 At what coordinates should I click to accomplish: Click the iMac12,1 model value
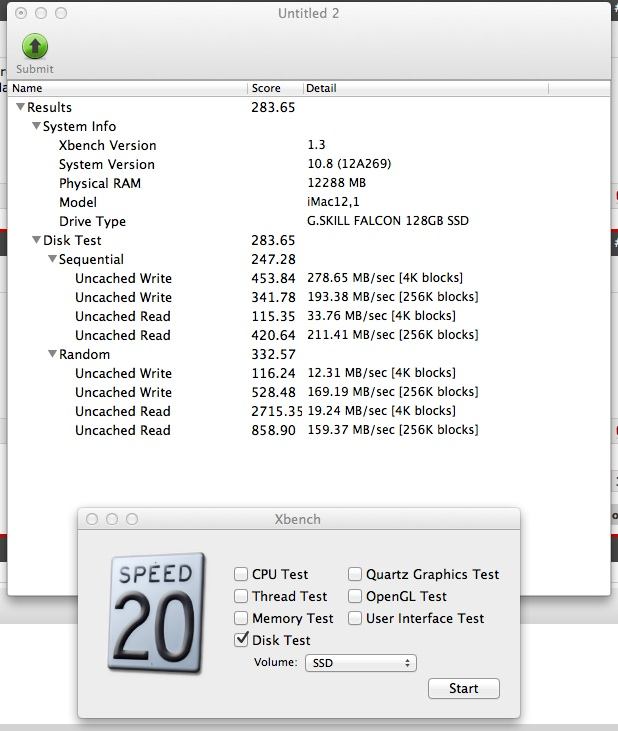(x=333, y=202)
